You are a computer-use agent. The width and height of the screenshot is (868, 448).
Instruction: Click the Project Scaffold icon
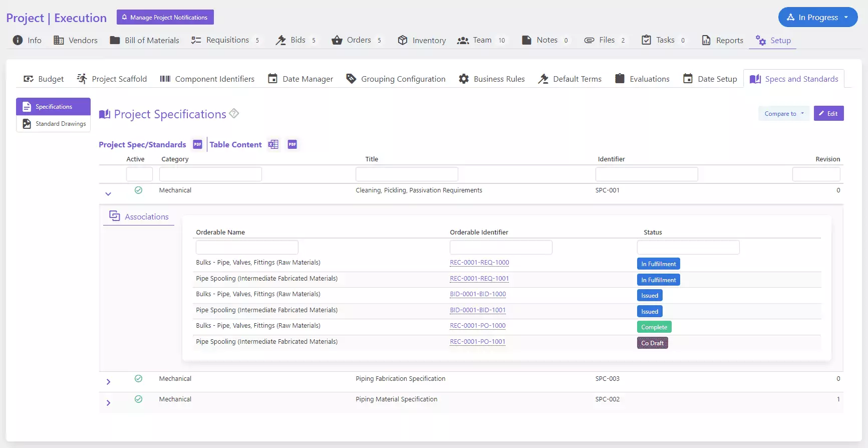[x=82, y=79]
